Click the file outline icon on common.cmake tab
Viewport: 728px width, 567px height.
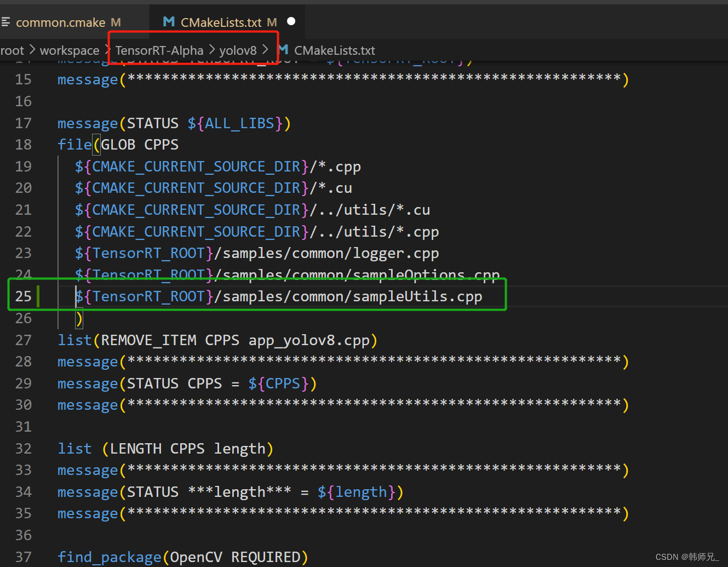pos(7,21)
